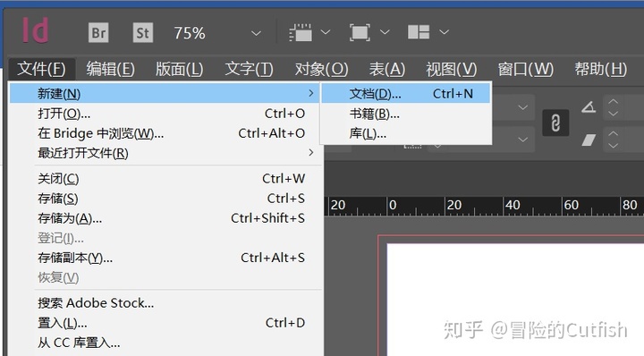Choose 库(L)... from the New submenu
This screenshot has width=644, height=356.
tap(406, 133)
